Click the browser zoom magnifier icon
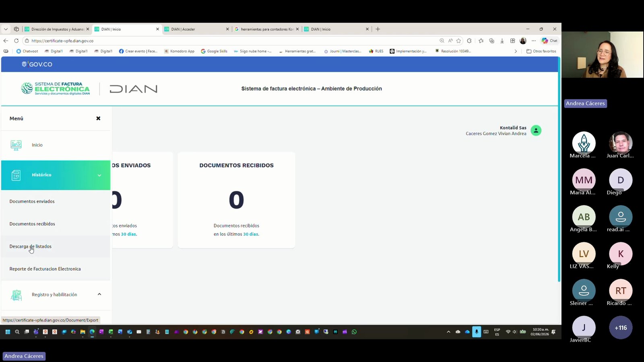The width and height of the screenshot is (644, 362). (x=442, y=41)
